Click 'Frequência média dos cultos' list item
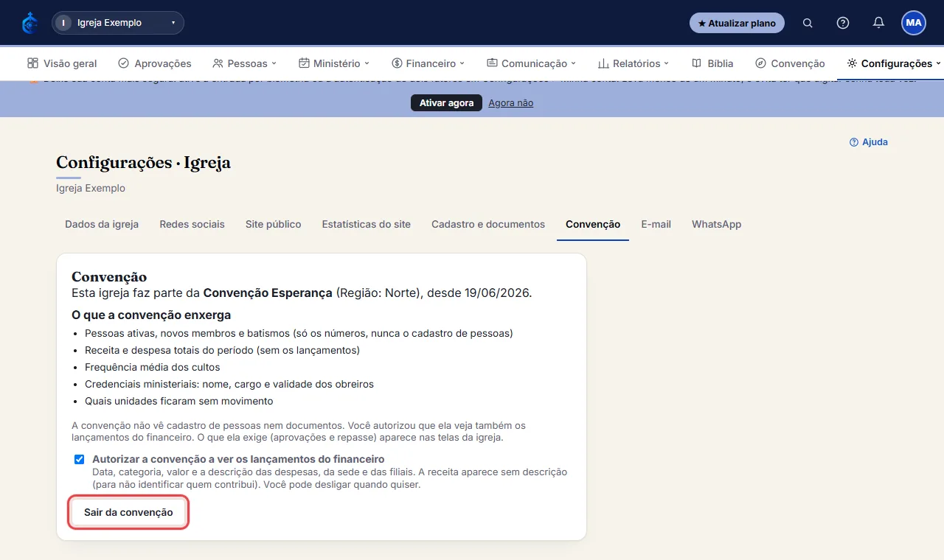Viewport: 944px width, 560px height. 152,367
